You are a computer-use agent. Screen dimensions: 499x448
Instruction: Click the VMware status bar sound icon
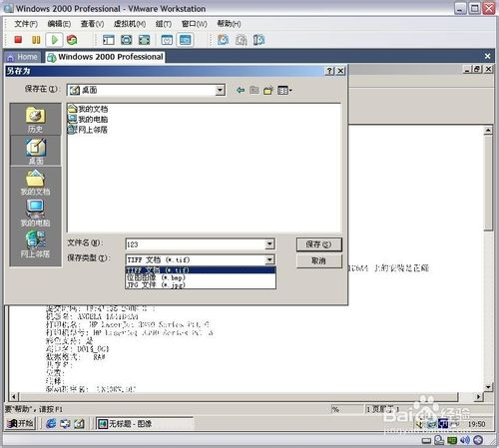(465, 440)
